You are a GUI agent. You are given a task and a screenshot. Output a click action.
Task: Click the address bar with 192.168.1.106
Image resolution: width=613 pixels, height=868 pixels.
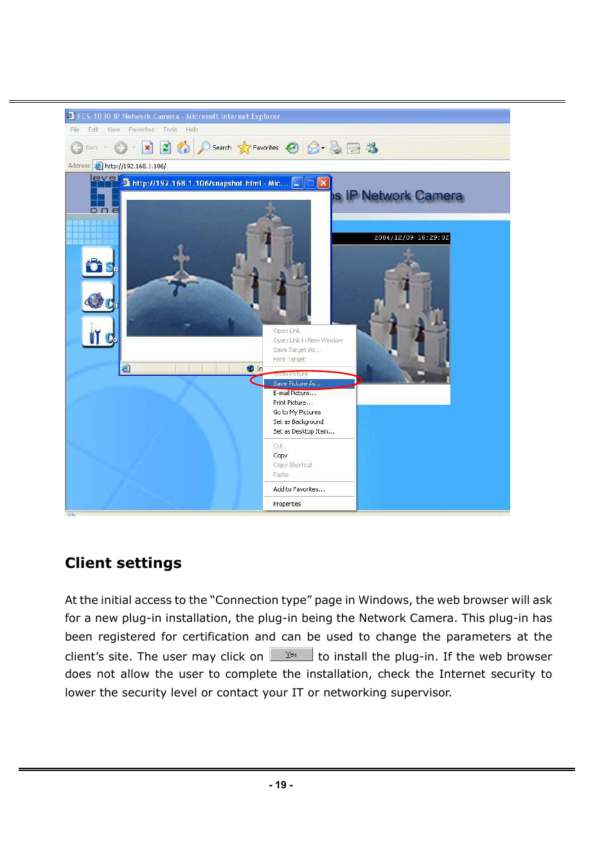click(302, 166)
